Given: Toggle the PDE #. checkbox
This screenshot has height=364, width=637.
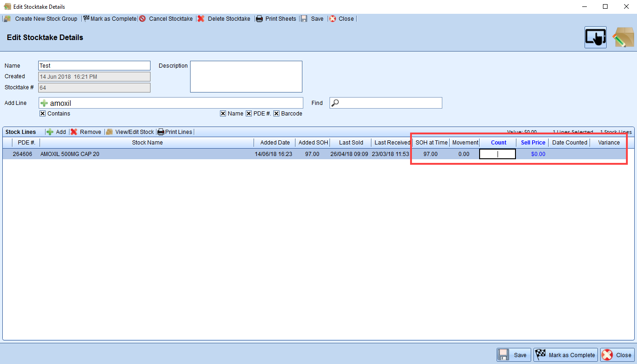Looking at the screenshot, I should (x=249, y=114).
